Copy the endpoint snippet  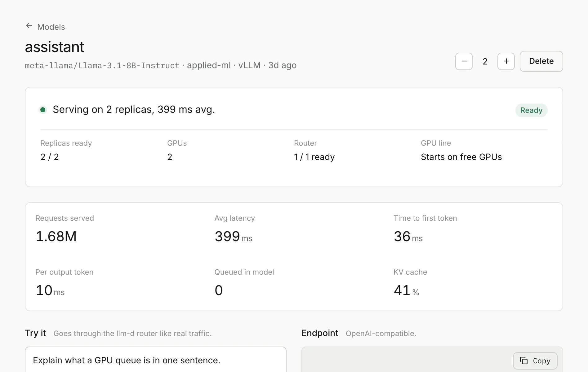pyautogui.click(x=535, y=361)
